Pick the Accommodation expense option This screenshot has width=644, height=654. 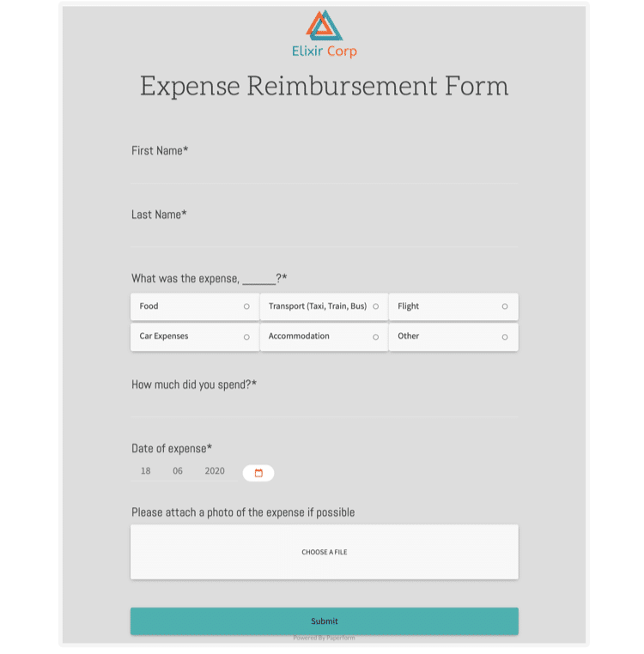pos(324,336)
